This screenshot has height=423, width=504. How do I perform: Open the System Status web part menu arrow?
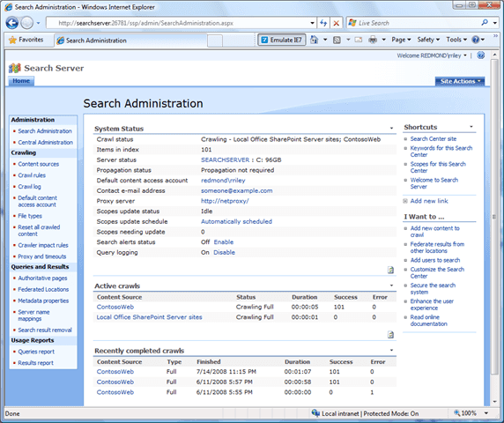(391, 129)
